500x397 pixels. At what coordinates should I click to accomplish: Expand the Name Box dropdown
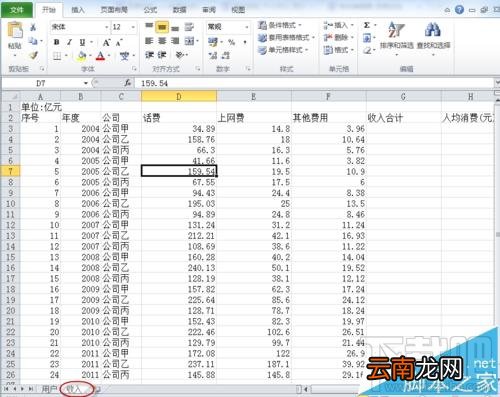point(86,83)
